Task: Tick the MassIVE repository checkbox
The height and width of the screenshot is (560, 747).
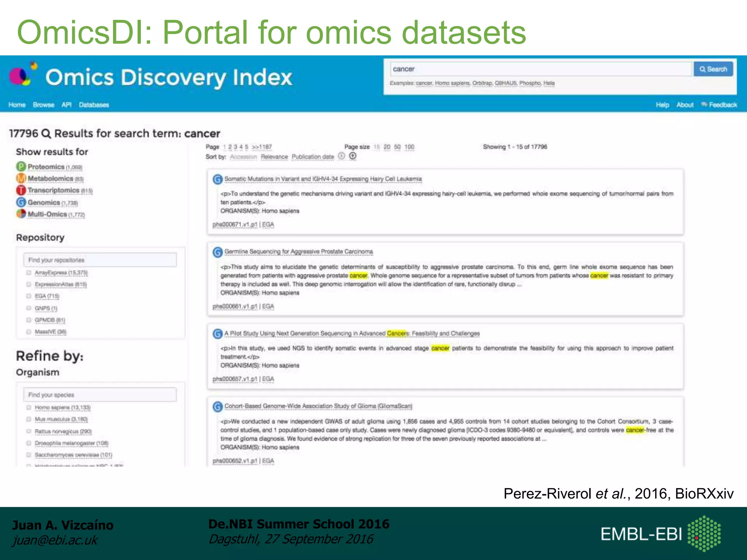Action: tap(28, 332)
